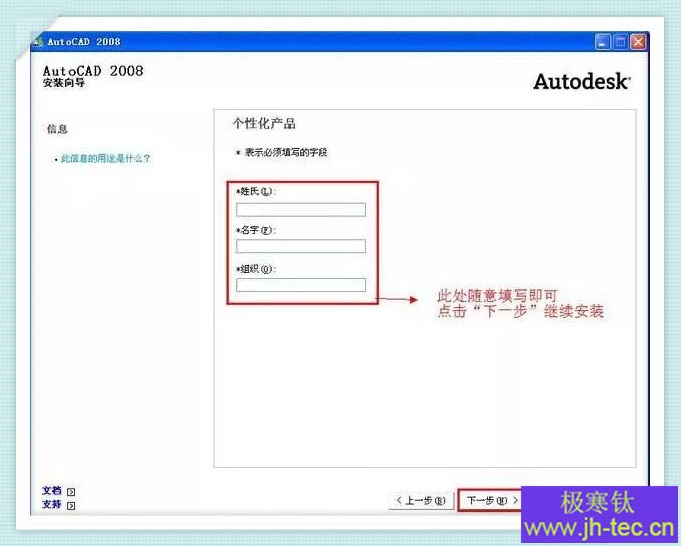
Task: Click the arrow icon beside 支持
Action: pos(71,506)
